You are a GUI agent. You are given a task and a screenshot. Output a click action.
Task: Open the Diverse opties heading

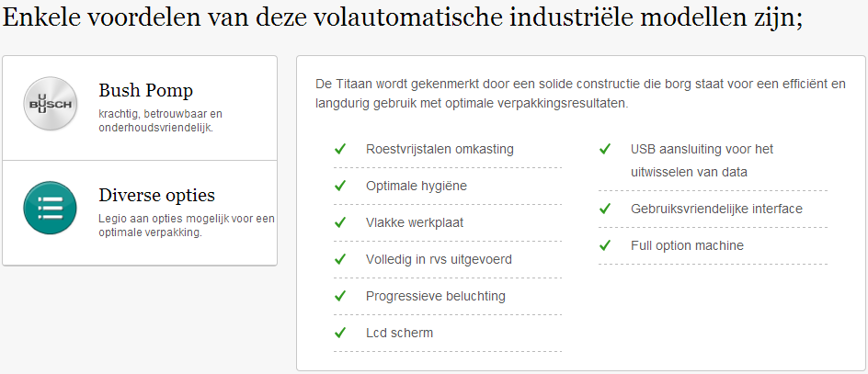156,195
